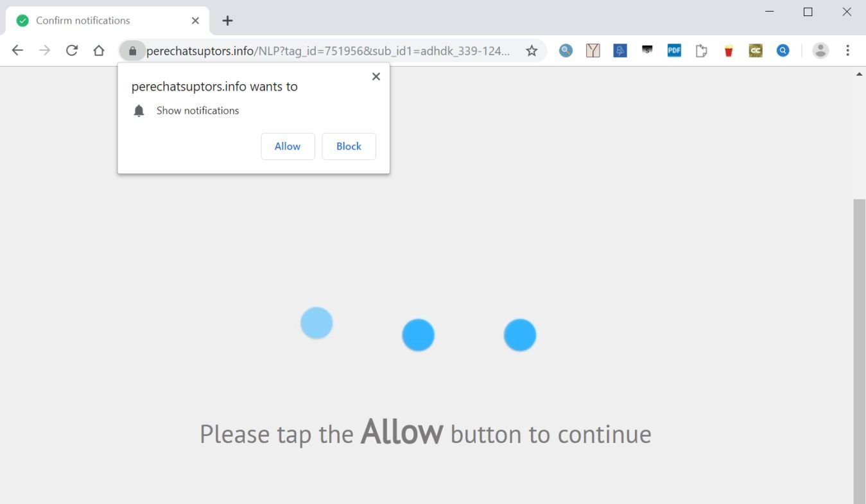Viewport: 866px width, 504px height.
Task: Click the CC extension icon
Action: pyautogui.click(x=756, y=51)
